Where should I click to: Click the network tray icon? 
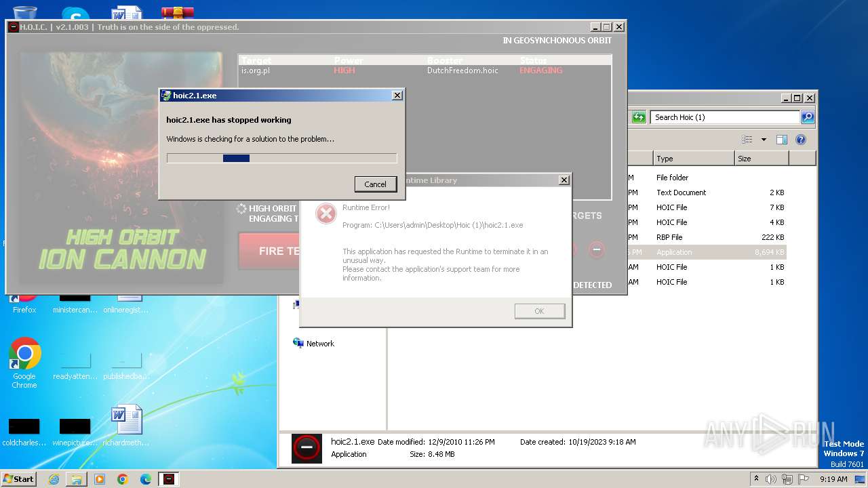tap(787, 479)
